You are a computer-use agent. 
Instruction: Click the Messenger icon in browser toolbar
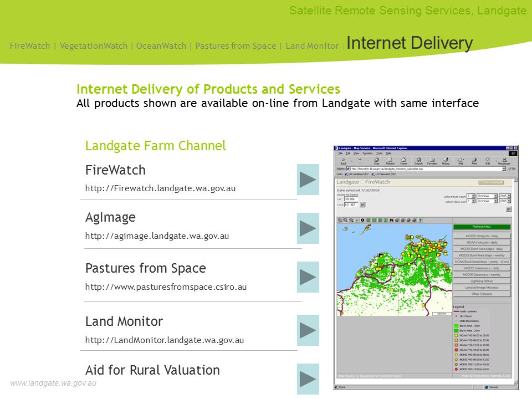[x=504, y=161]
